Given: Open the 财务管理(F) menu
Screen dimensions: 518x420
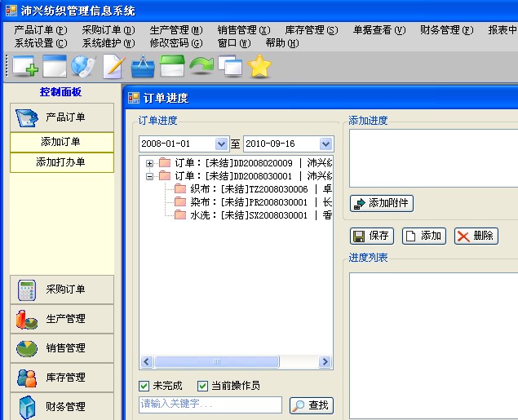Looking at the screenshot, I should [447, 30].
